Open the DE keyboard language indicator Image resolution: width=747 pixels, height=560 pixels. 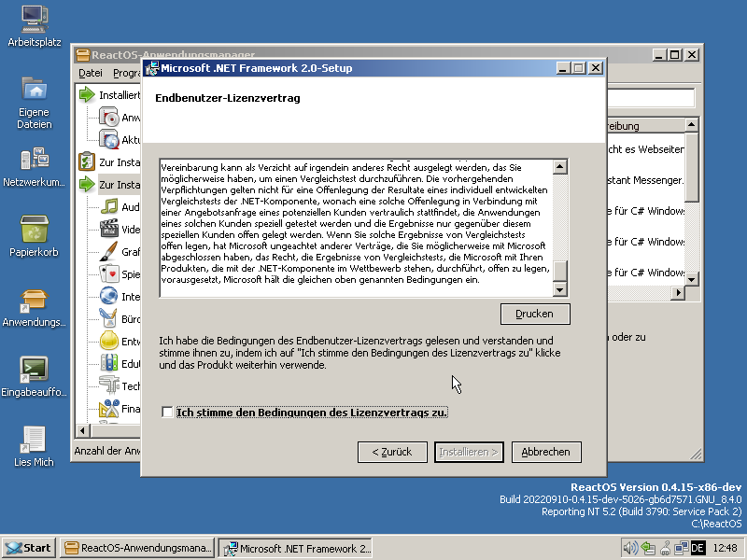(x=698, y=548)
